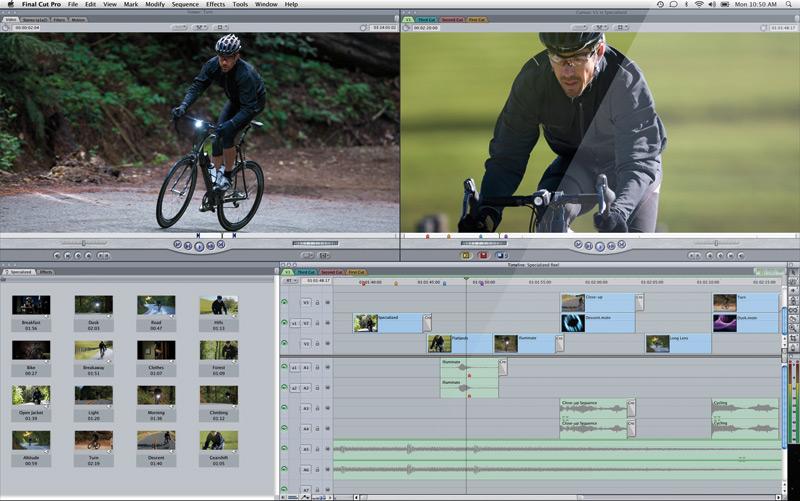Open the Tools menu

[240, 4]
